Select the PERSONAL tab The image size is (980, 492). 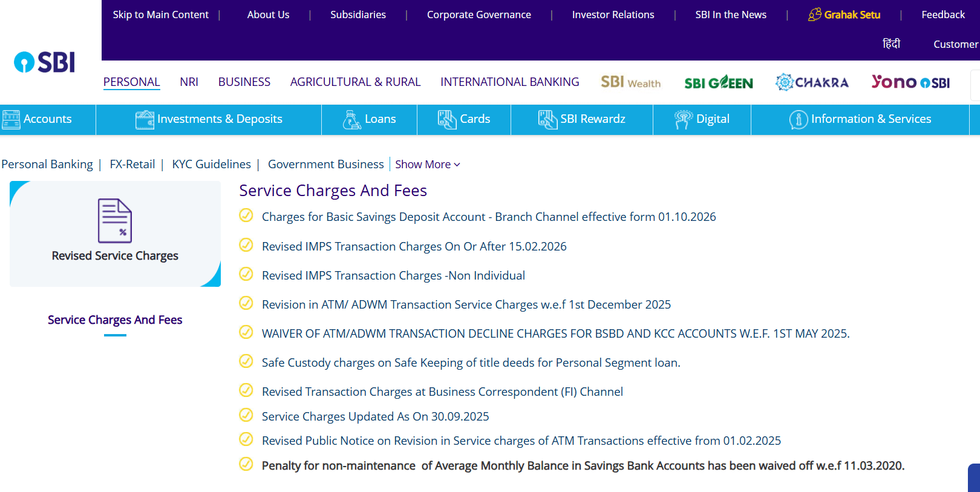(x=132, y=82)
